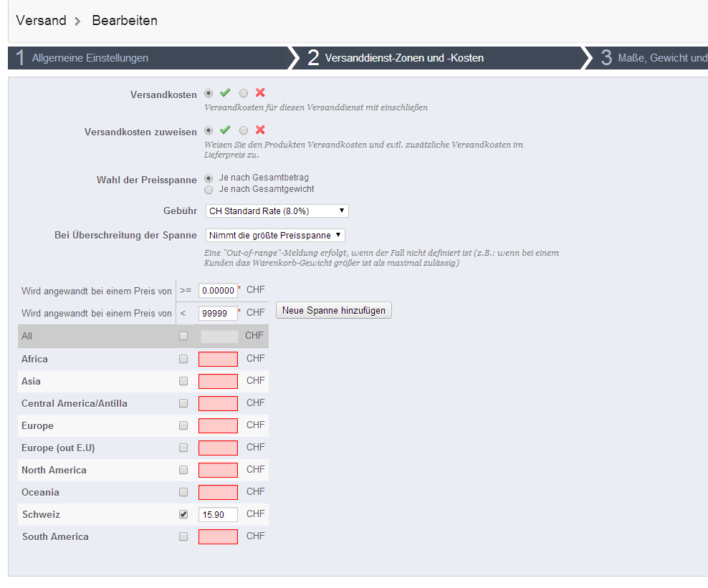Click the lower price bound field 0.00000
Screen dimensions: 708x588
point(218,291)
